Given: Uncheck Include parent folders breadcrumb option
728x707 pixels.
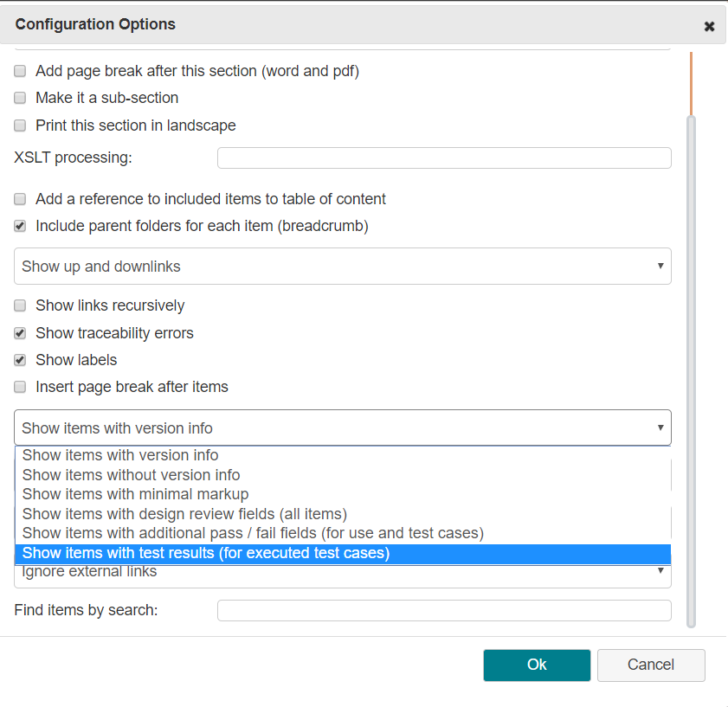Looking at the screenshot, I should (x=20, y=226).
